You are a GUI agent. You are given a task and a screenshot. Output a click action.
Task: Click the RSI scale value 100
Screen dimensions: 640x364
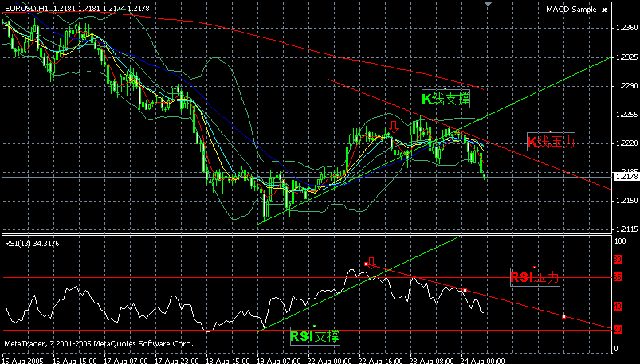pyautogui.click(x=620, y=241)
